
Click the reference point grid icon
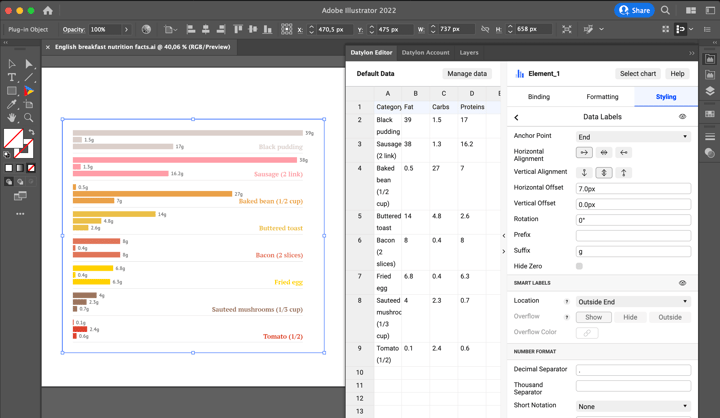point(287,29)
